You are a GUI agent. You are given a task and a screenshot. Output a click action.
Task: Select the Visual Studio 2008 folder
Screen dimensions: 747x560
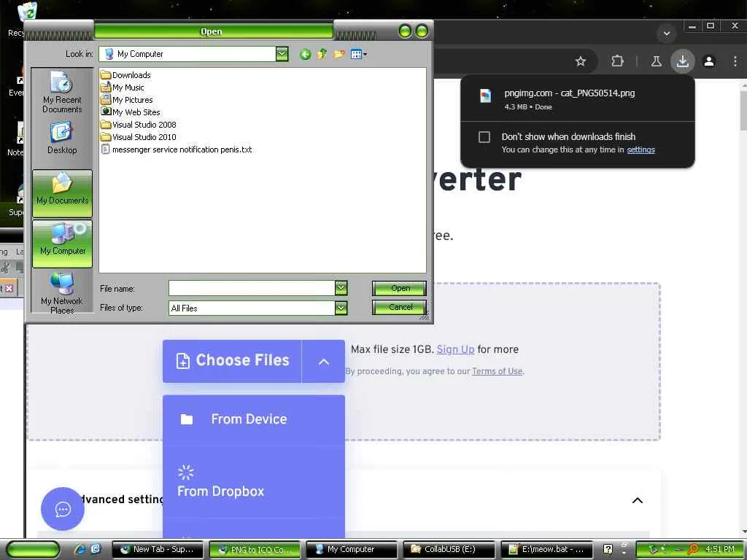[x=139, y=124]
